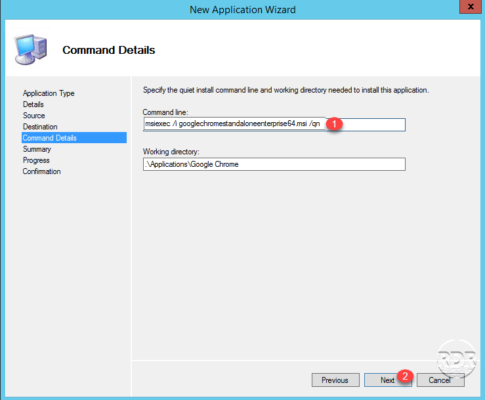
Task: Select the Summary wizard step
Action: point(37,149)
